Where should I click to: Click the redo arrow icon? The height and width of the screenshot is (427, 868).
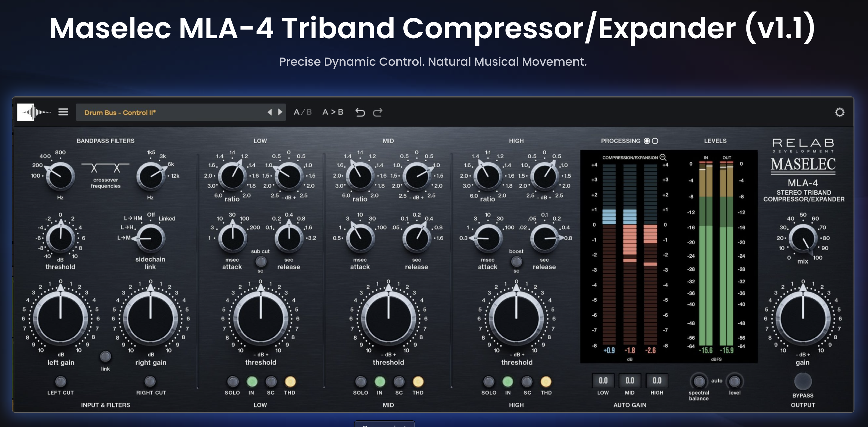coord(378,112)
